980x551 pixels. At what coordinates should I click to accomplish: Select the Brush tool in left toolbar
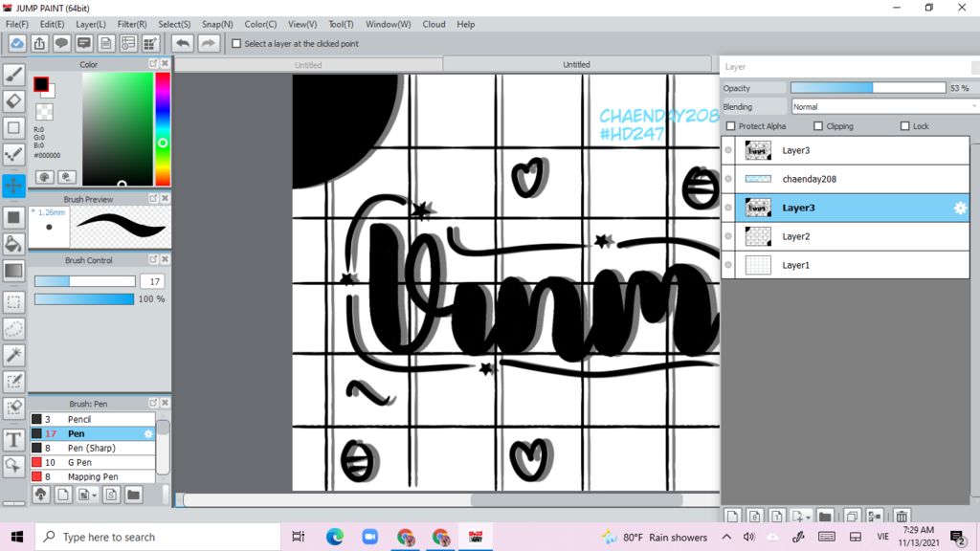point(13,75)
